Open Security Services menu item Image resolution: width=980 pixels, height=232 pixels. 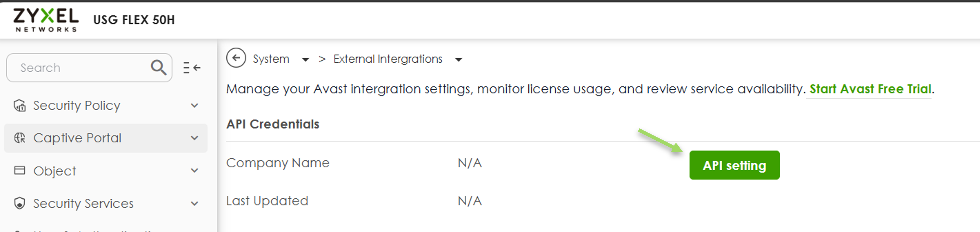106,203
